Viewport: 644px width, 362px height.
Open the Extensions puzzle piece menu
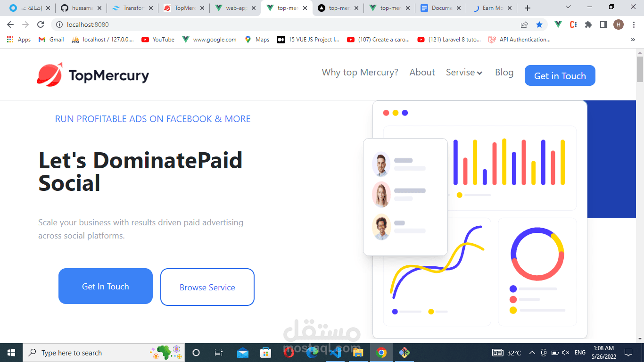pyautogui.click(x=588, y=25)
